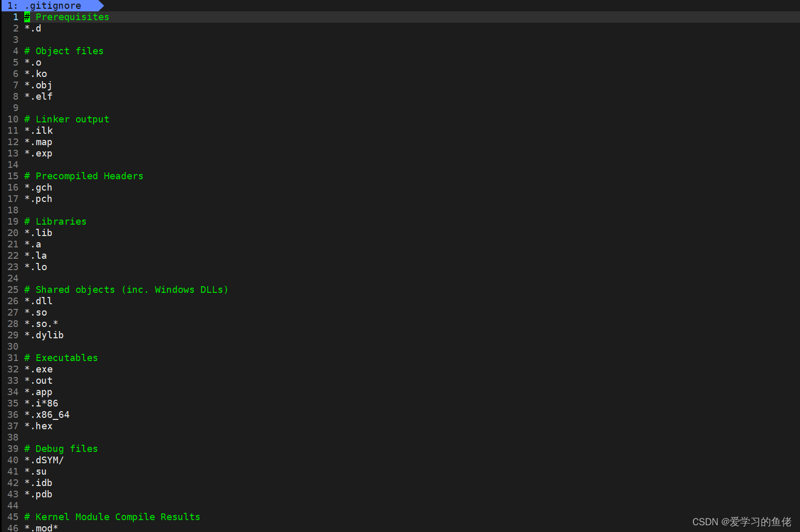The image size is (800, 532).
Task: Click the '*.su' pattern
Action: pos(36,472)
